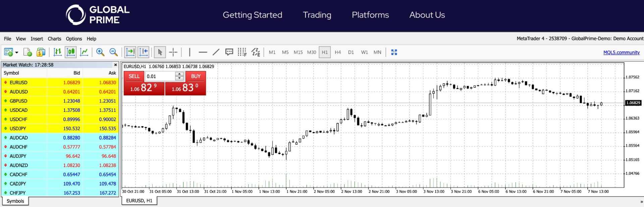Switch timeframe to W1

[364, 52]
